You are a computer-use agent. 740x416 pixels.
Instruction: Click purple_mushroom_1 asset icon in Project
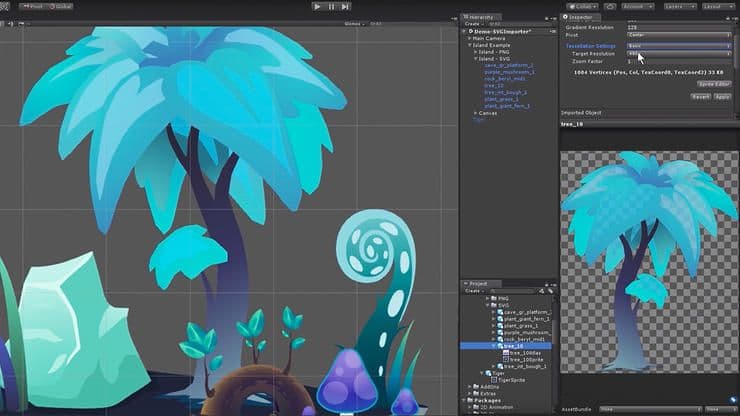500,332
